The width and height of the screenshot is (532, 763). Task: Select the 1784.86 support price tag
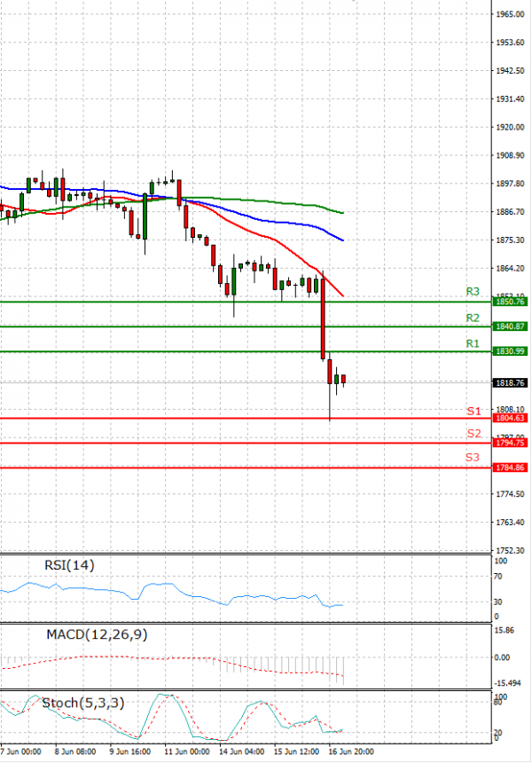[x=510, y=468]
